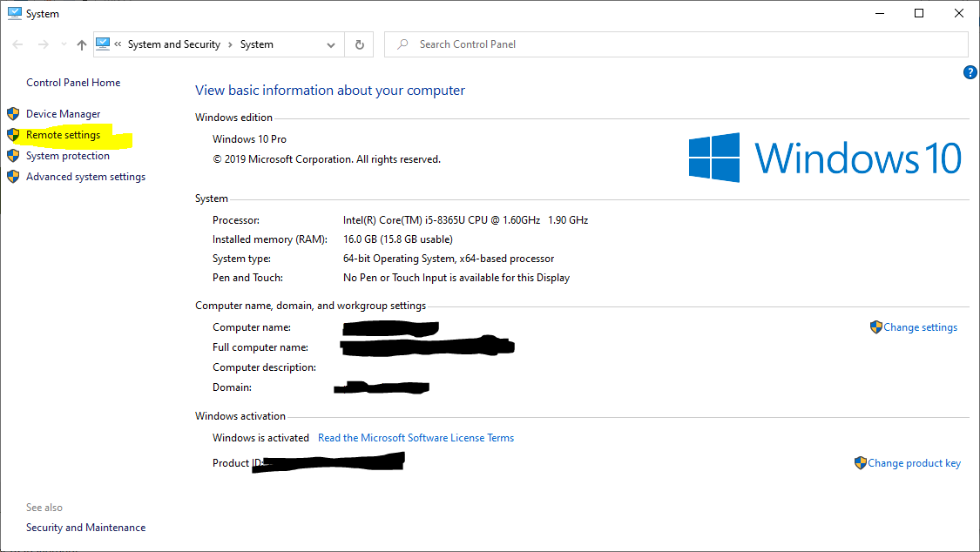The image size is (980, 552).
Task: Click the shield icon beside Remote settings
Action: (x=13, y=135)
